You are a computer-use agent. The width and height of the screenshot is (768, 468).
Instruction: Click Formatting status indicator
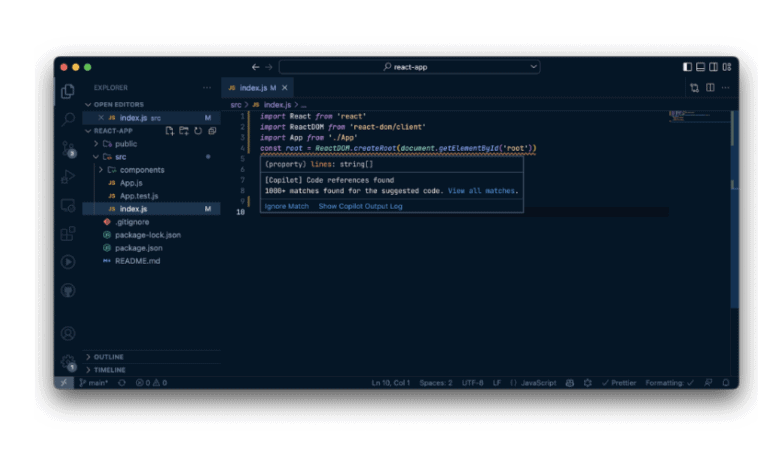(x=670, y=383)
